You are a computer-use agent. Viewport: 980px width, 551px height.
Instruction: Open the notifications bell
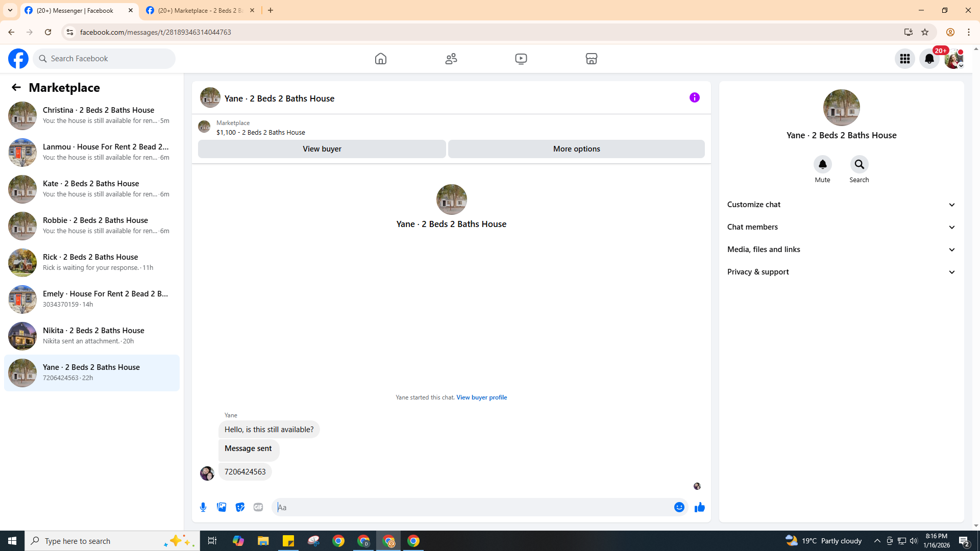coord(929,59)
